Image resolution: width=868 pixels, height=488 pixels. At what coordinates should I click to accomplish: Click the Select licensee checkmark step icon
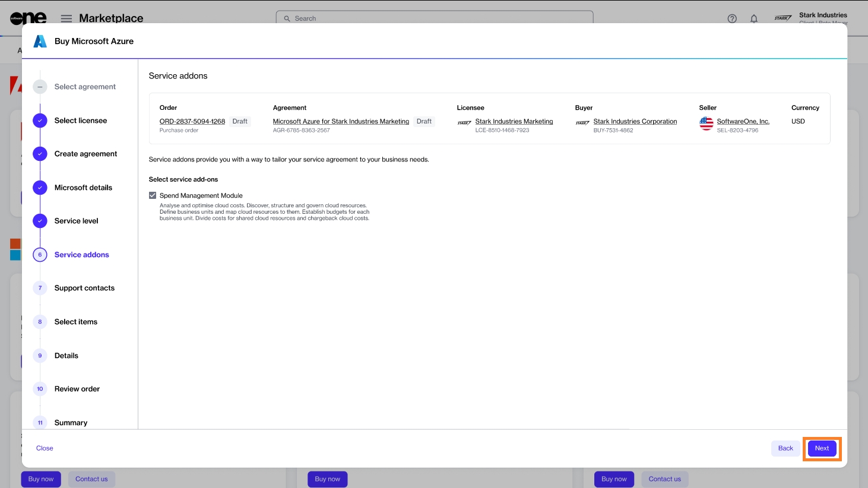click(40, 121)
